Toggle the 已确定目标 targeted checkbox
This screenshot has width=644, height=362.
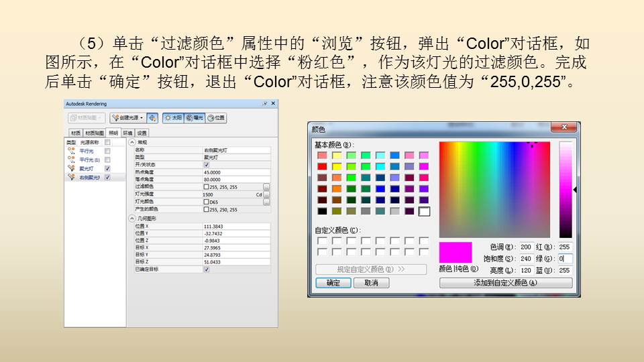(207, 269)
